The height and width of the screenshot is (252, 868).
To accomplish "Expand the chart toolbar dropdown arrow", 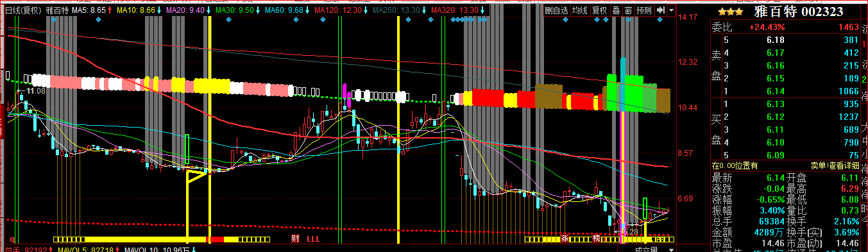I will pyautogui.click(x=671, y=11).
